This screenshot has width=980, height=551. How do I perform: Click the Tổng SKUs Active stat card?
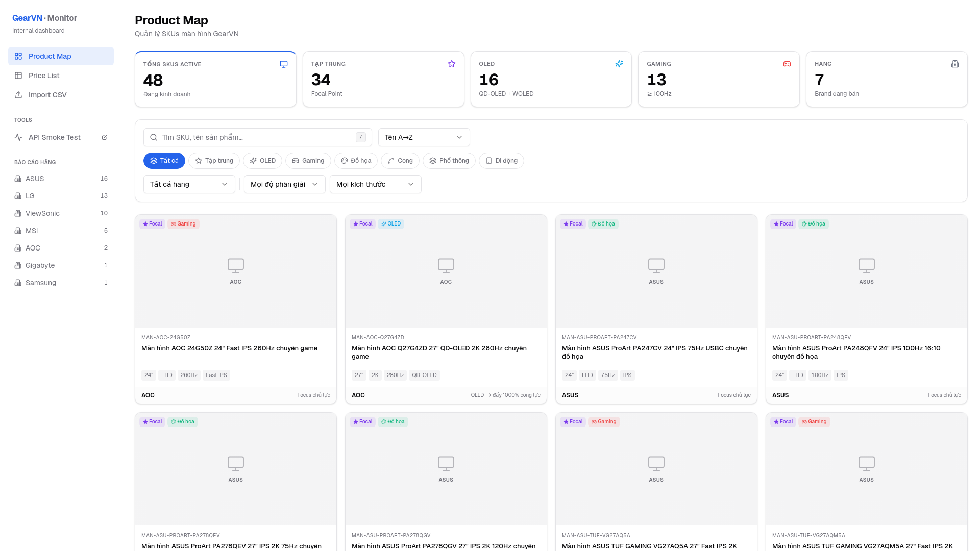pyautogui.click(x=215, y=79)
